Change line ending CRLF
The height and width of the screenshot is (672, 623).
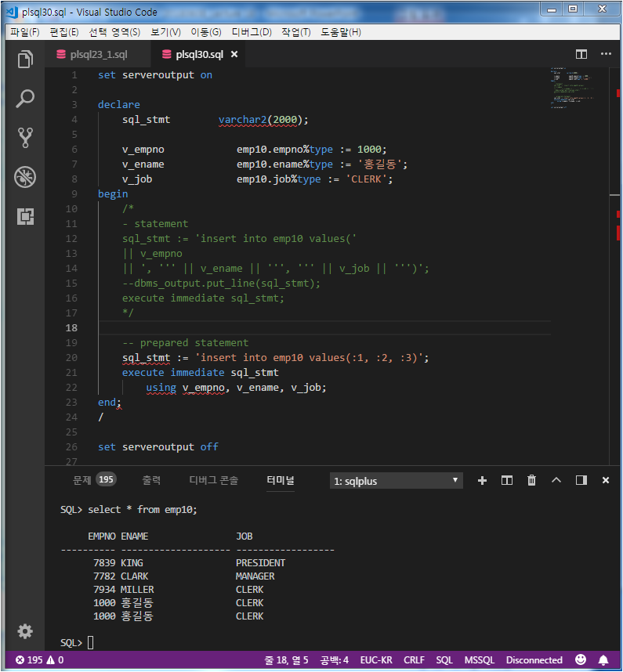414,660
